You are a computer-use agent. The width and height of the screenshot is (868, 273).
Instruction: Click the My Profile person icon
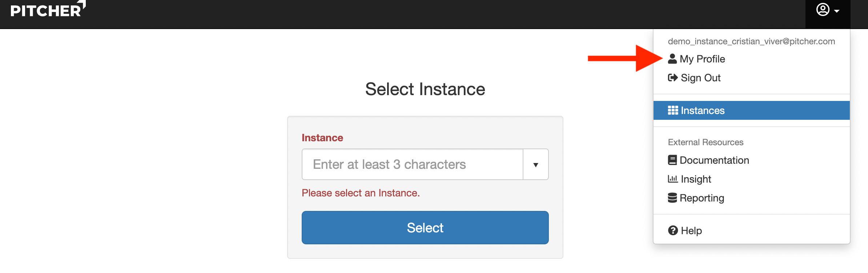pos(672,59)
